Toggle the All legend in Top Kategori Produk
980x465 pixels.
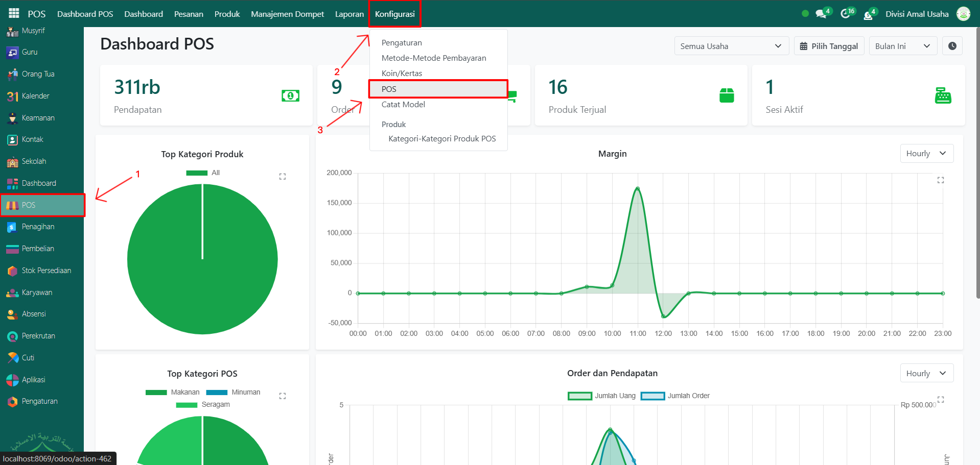coord(203,173)
